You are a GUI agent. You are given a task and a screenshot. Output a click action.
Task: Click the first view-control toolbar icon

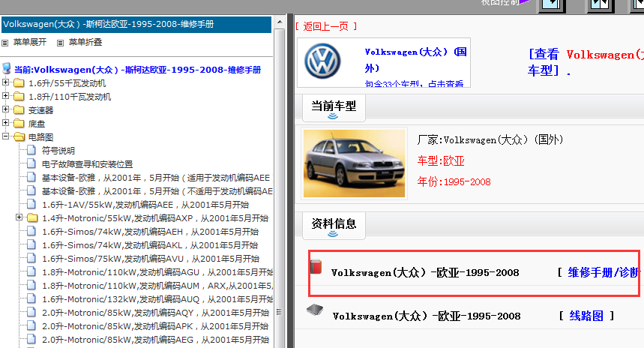[552, 5]
